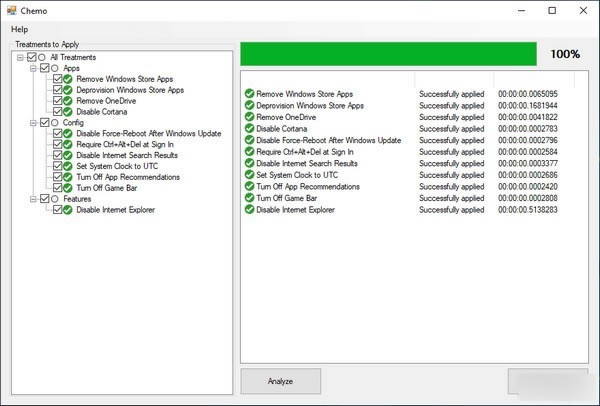Click green status icon for Disable Cortana in results
The height and width of the screenshot is (406, 600).
point(249,129)
